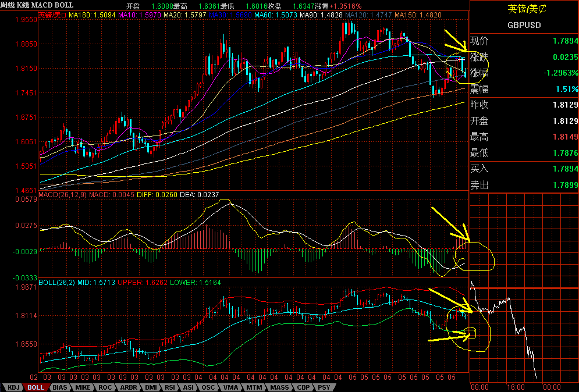
Task: Click the 英镑/美元 title in quote panel
Action: (527, 9)
